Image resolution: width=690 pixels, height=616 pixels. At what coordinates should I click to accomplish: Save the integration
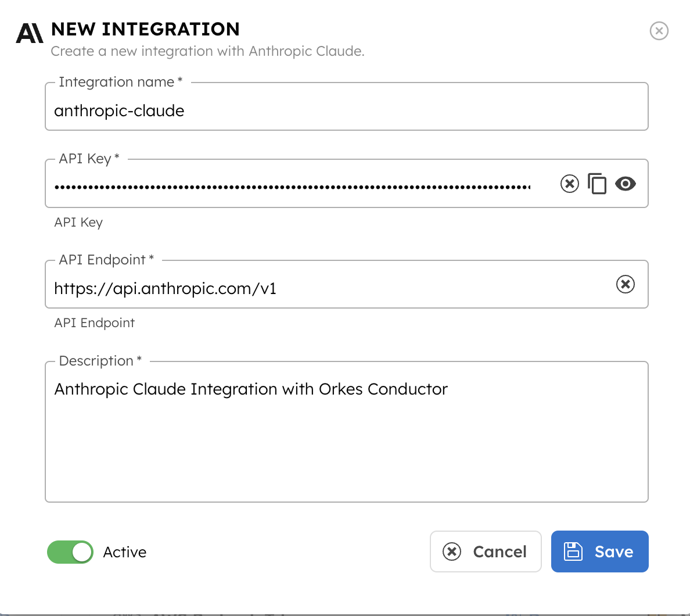[x=599, y=551]
